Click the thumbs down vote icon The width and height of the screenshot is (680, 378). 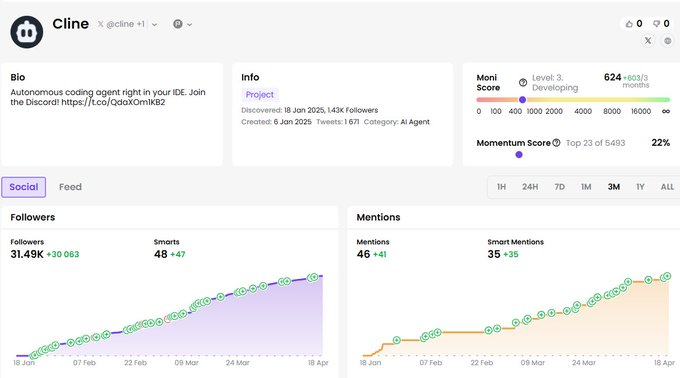pyautogui.click(x=656, y=24)
